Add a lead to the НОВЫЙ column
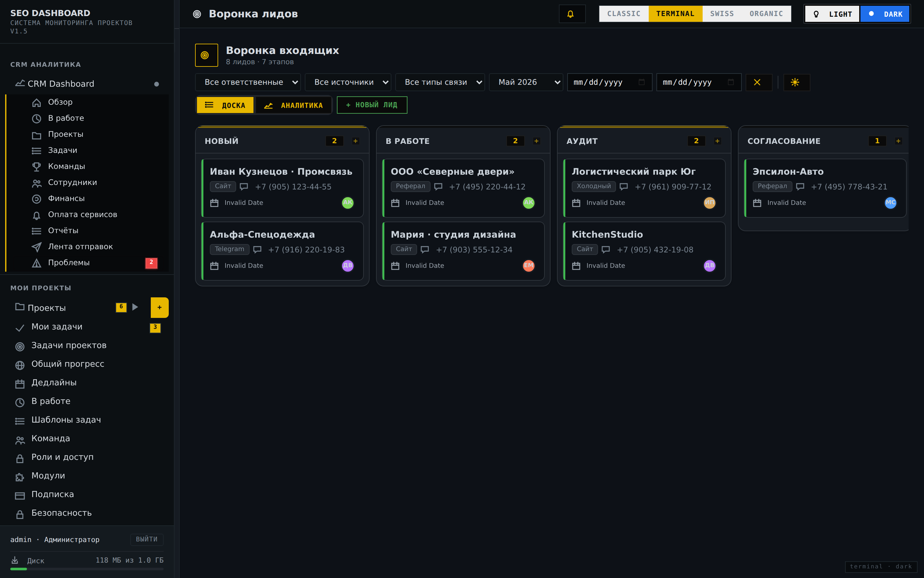 coord(355,141)
